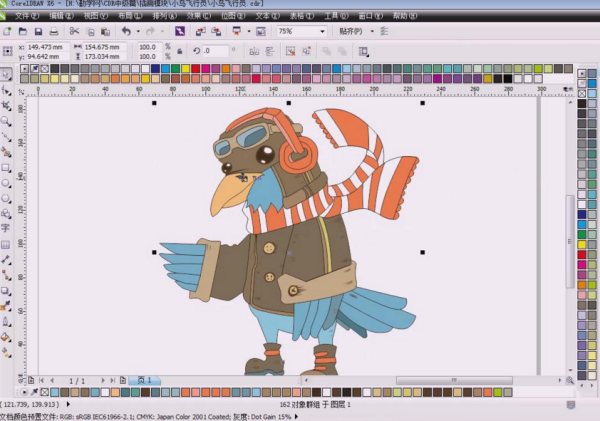Expand the color proofing info arrow
The height and width of the screenshot is (421, 600).
coord(296,417)
